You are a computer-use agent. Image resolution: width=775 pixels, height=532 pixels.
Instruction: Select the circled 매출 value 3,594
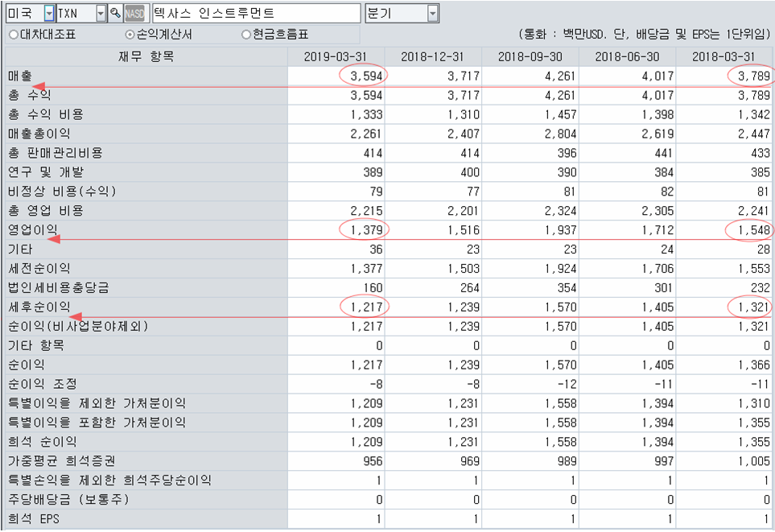[x=366, y=75]
